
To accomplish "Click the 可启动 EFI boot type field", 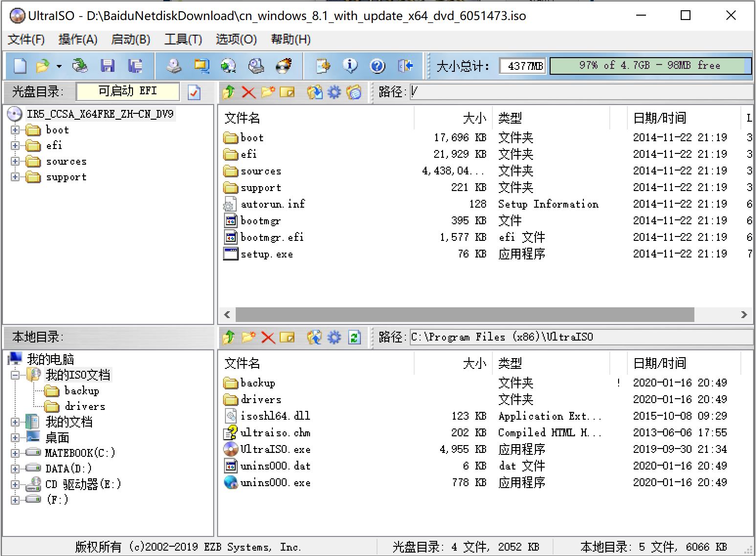I will [x=128, y=91].
